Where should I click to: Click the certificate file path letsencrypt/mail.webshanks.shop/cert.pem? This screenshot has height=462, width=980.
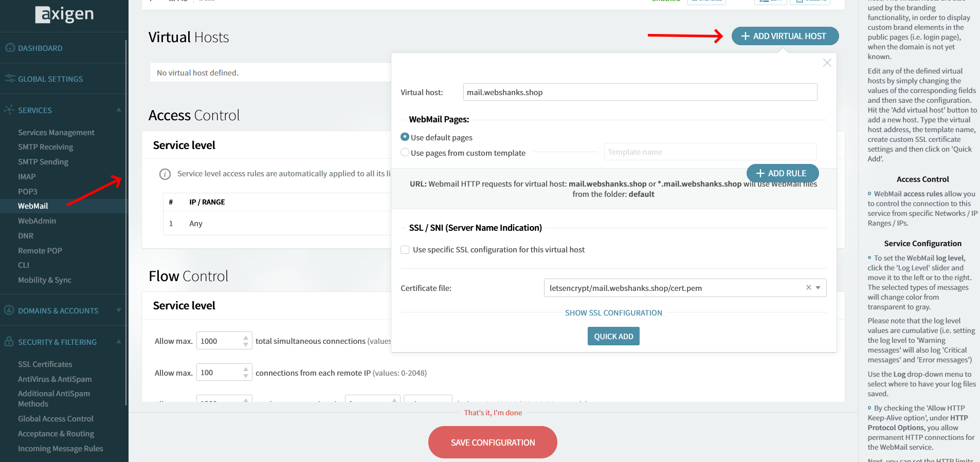pos(626,288)
